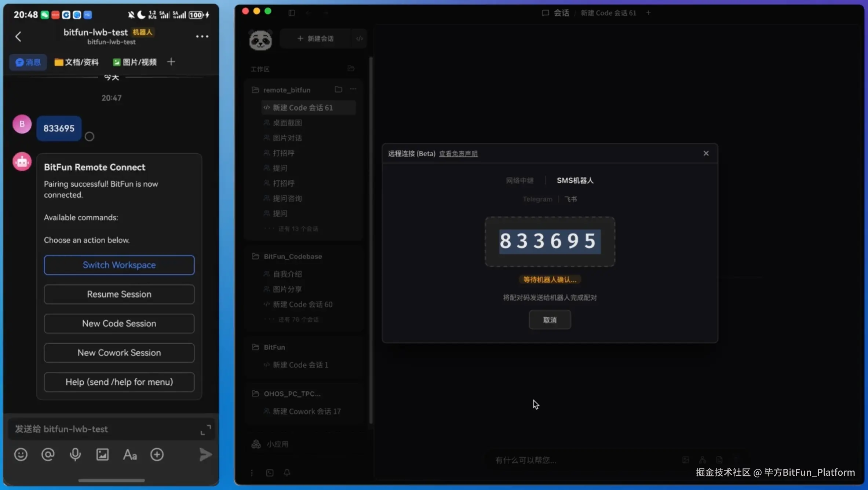868x490 pixels.
Task: Click the vertical dots icon at sidebar bottom
Action: click(252, 473)
